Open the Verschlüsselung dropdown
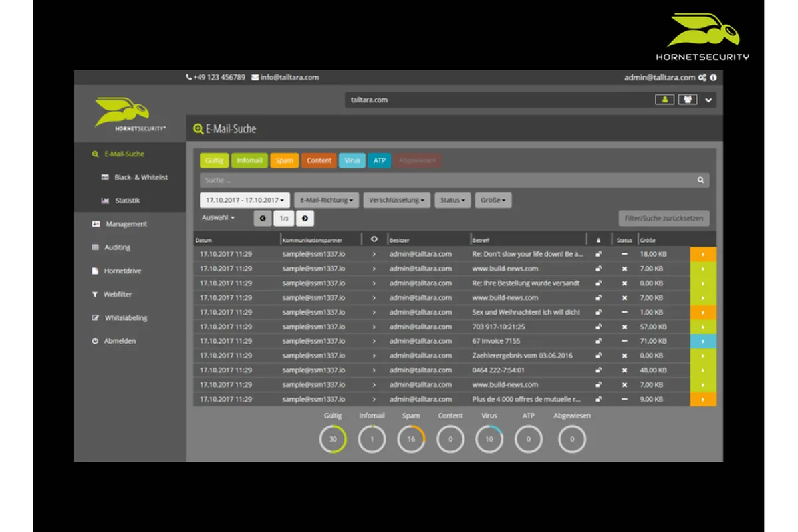798x532 pixels. (x=397, y=200)
